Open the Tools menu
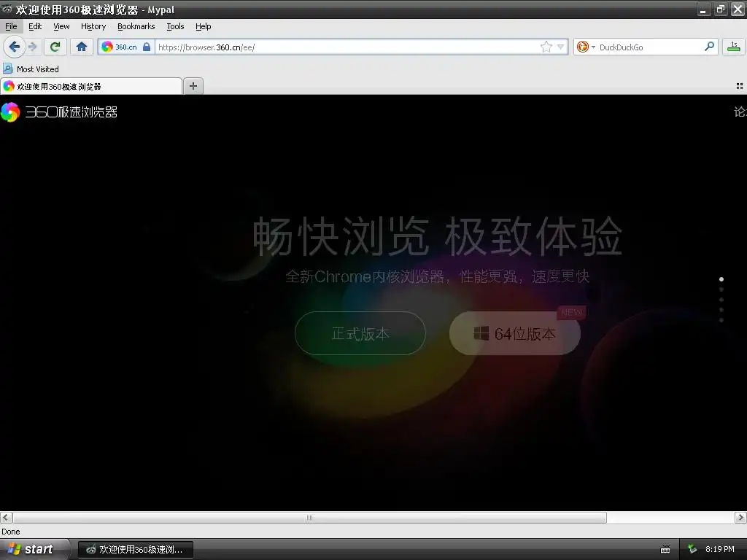This screenshot has width=747, height=560. click(175, 26)
